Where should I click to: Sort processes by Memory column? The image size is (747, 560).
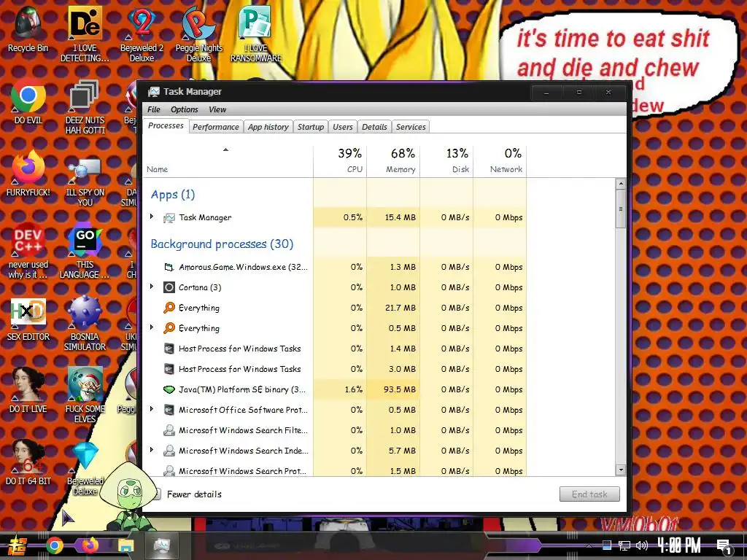393,160
